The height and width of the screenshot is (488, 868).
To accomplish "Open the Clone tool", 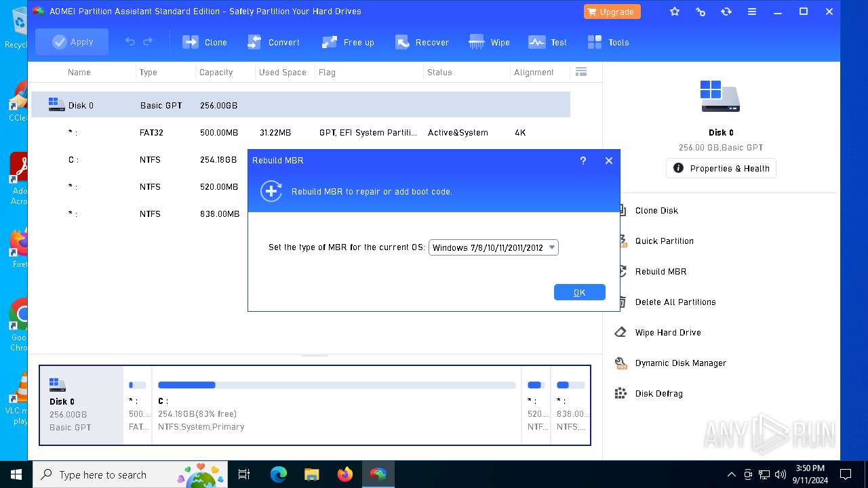I will coord(205,42).
